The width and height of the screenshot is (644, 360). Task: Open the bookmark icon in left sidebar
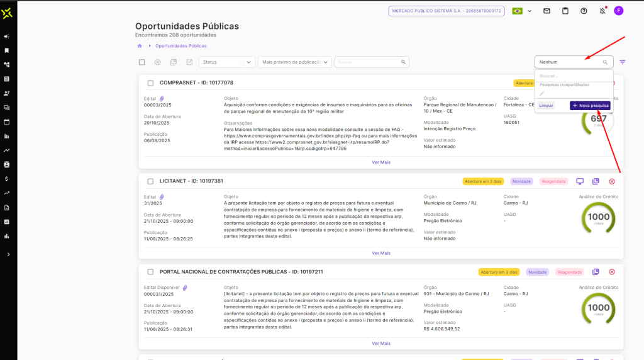[x=7, y=50]
